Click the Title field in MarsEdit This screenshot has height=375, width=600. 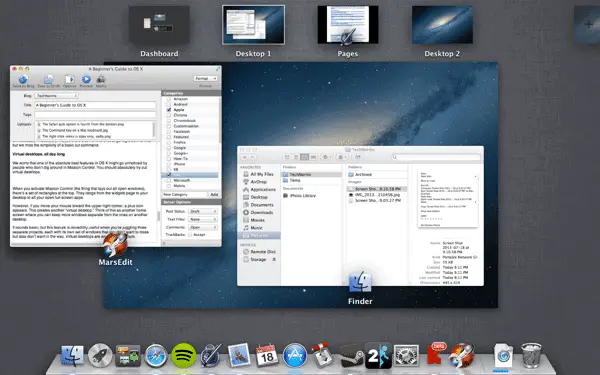(95, 105)
